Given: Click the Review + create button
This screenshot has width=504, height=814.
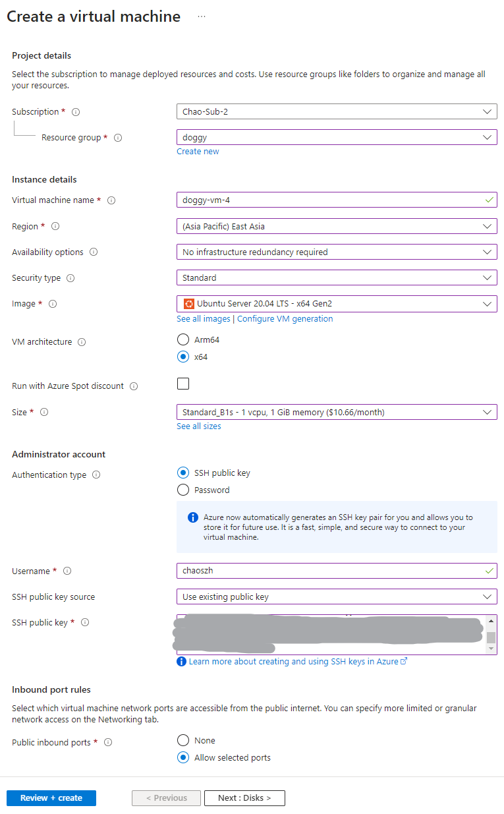Looking at the screenshot, I should (x=51, y=798).
